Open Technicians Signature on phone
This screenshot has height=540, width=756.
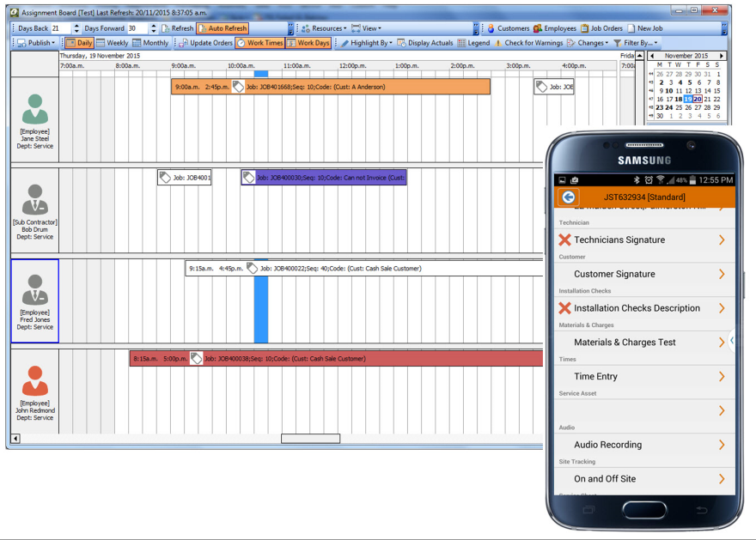click(x=644, y=240)
